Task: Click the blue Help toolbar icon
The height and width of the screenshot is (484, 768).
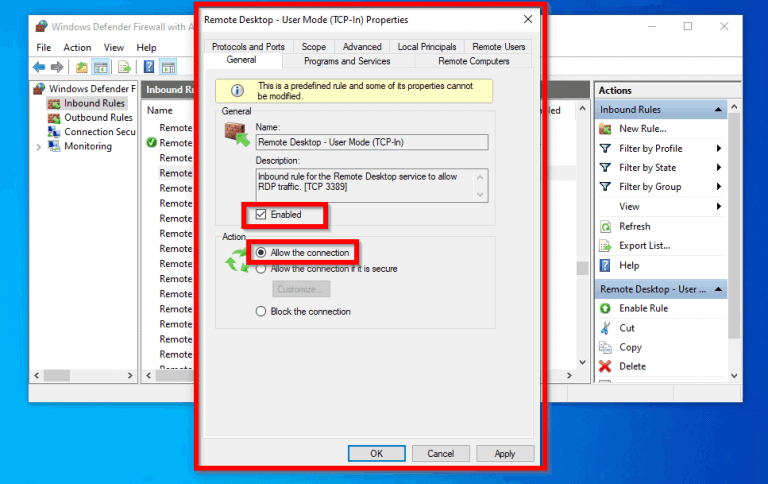Action: click(x=149, y=67)
